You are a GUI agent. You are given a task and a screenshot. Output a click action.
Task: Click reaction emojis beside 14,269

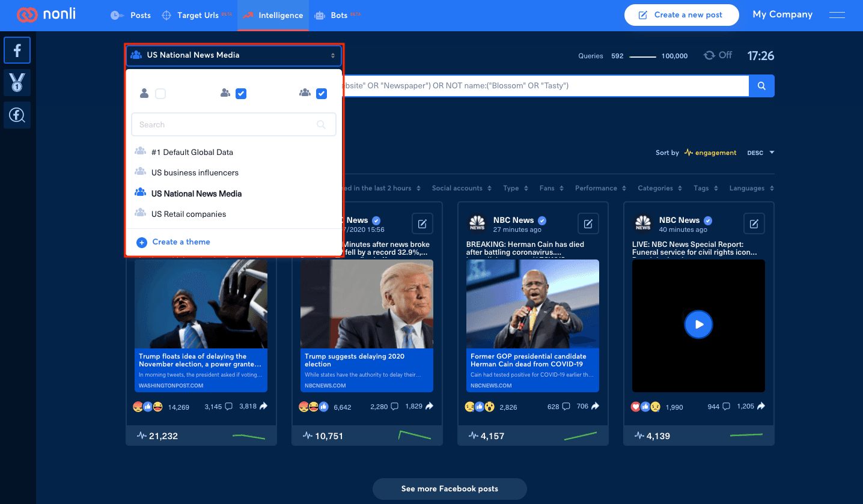(148, 407)
